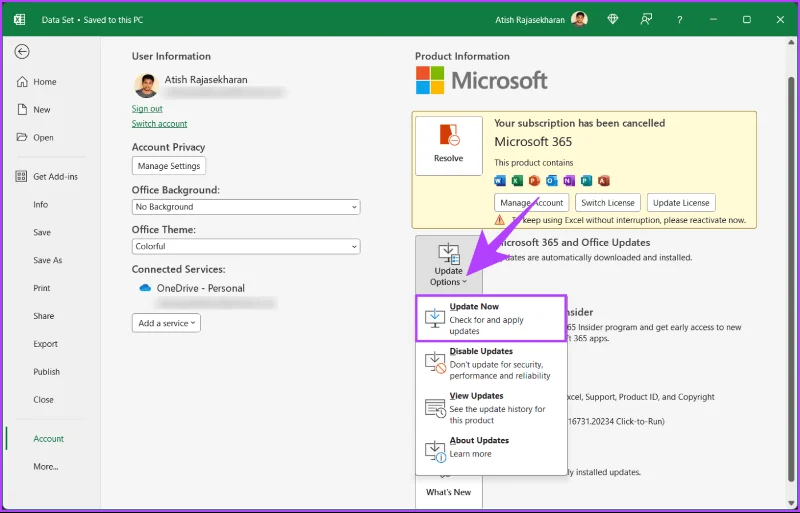800x513 pixels.
Task: Click the Atish Rajasekharan name in title bar
Action: coord(530,20)
